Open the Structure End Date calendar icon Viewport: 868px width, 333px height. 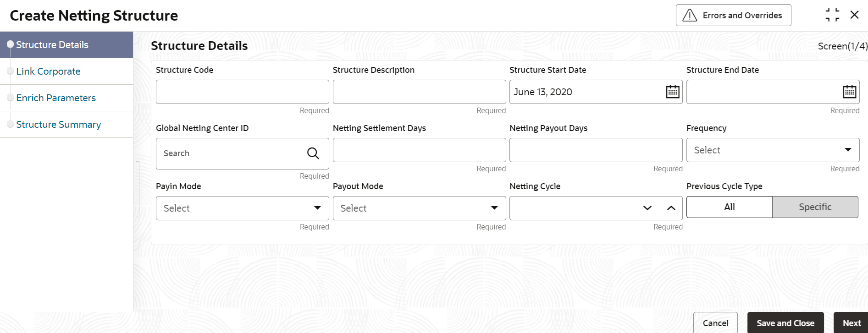(x=849, y=92)
